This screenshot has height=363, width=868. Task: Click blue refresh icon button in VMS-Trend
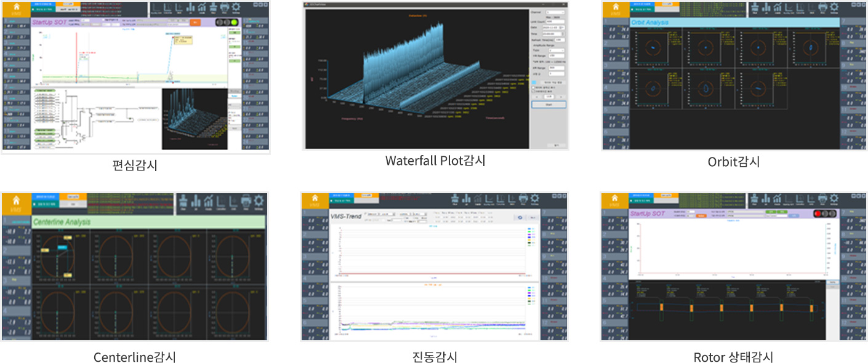521,217
